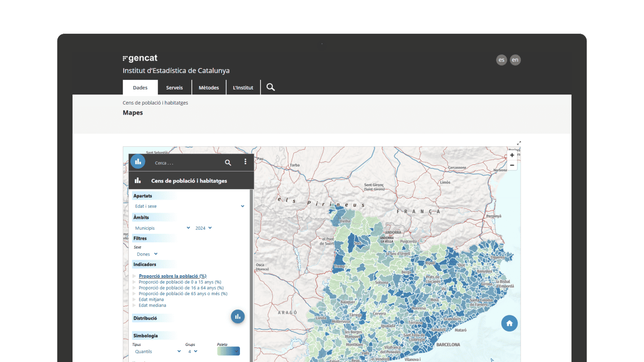Open the statistics atlas chart icon top left
644x362 pixels.
coord(137,161)
